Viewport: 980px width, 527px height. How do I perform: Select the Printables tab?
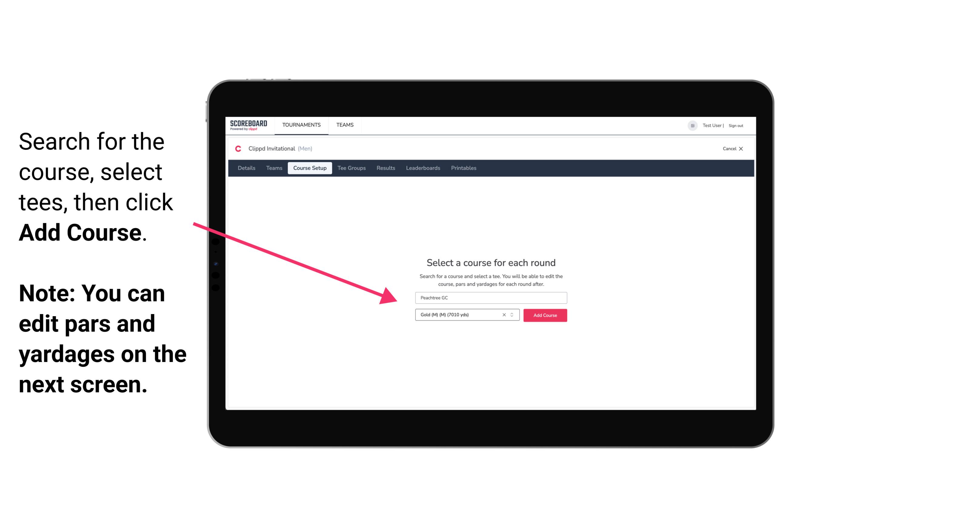coord(464,168)
